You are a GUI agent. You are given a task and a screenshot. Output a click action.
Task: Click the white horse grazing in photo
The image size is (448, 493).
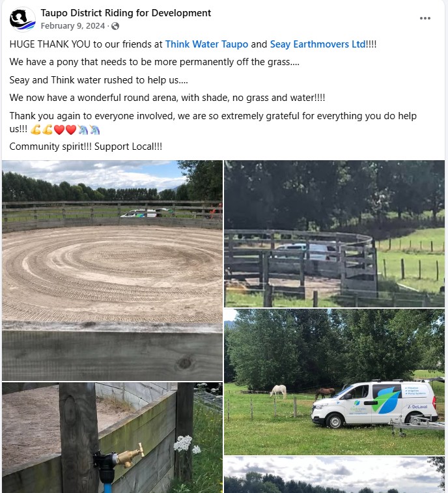click(279, 391)
